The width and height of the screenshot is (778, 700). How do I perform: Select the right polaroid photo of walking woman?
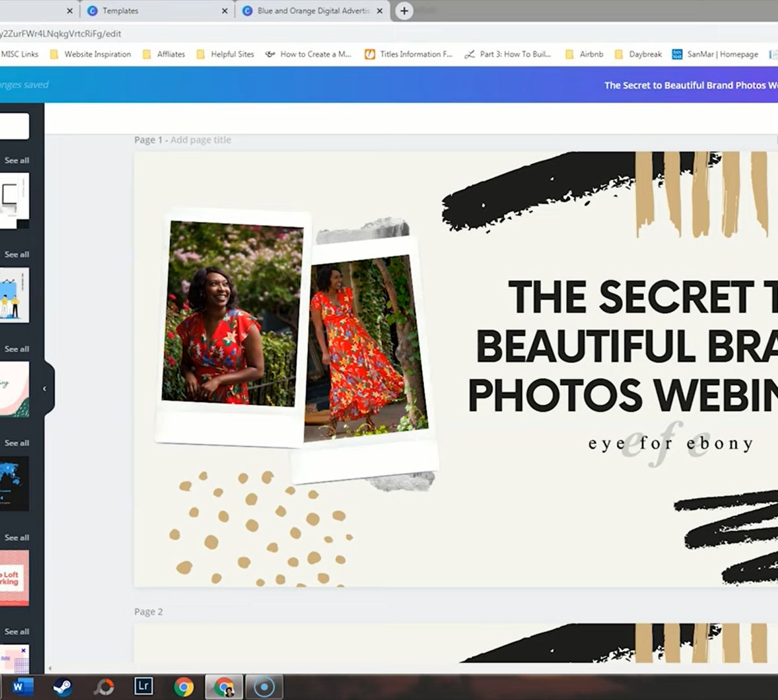coord(368,349)
